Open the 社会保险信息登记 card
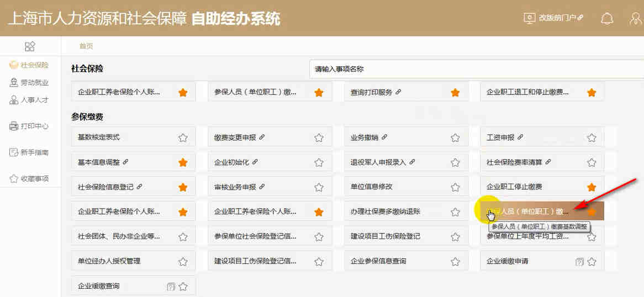The image size is (644, 297). click(x=134, y=187)
